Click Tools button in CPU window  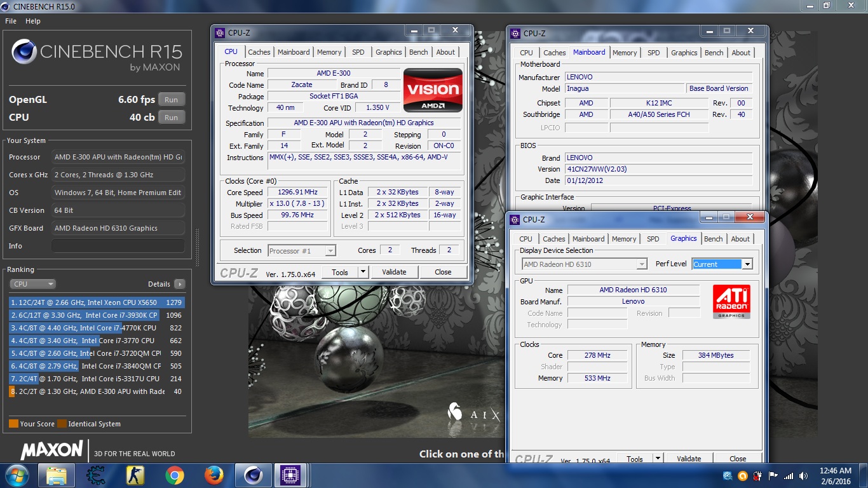[x=340, y=272]
